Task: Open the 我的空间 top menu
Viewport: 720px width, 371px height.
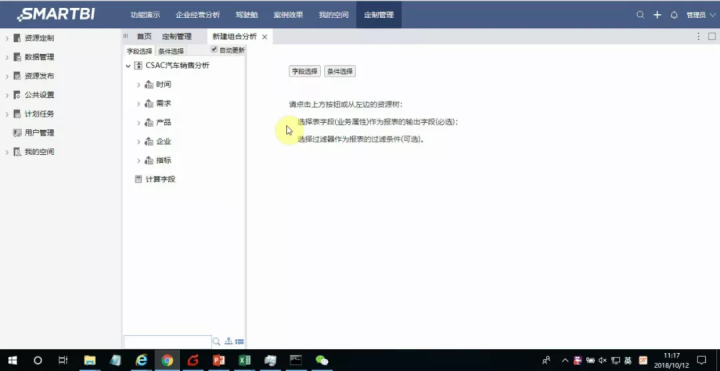Action: [x=334, y=15]
